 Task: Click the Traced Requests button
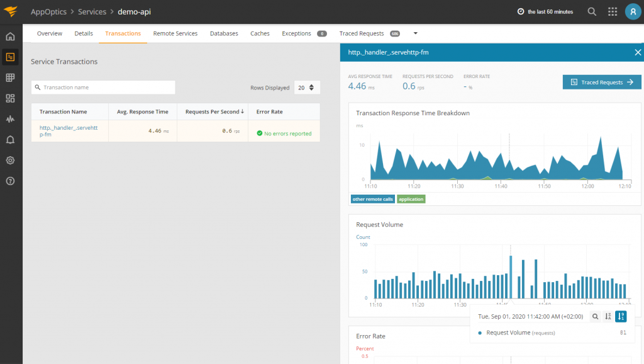[602, 82]
